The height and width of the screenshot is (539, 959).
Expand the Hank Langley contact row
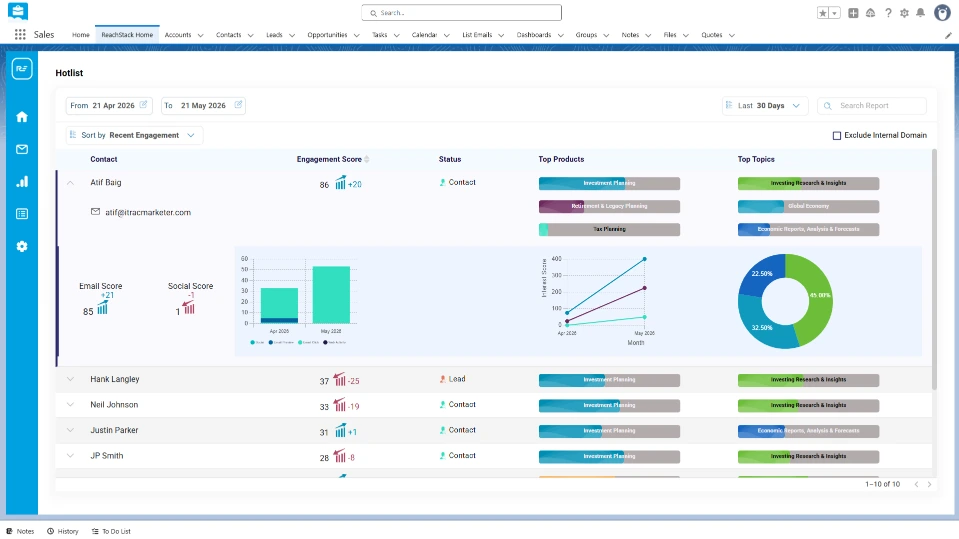pyautogui.click(x=70, y=379)
